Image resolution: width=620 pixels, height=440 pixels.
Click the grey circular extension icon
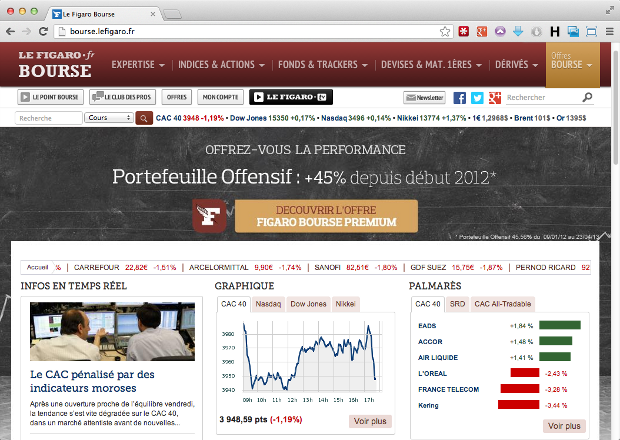(x=536, y=31)
